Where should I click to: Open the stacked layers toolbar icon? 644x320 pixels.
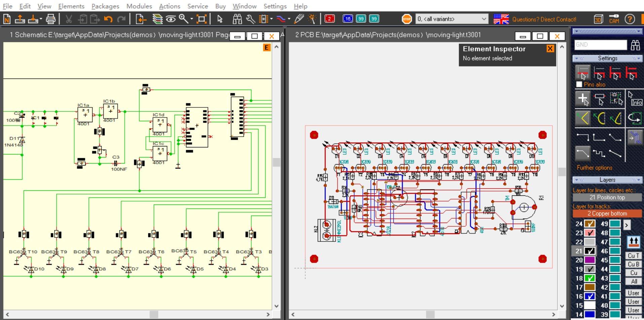tap(157, 19)
